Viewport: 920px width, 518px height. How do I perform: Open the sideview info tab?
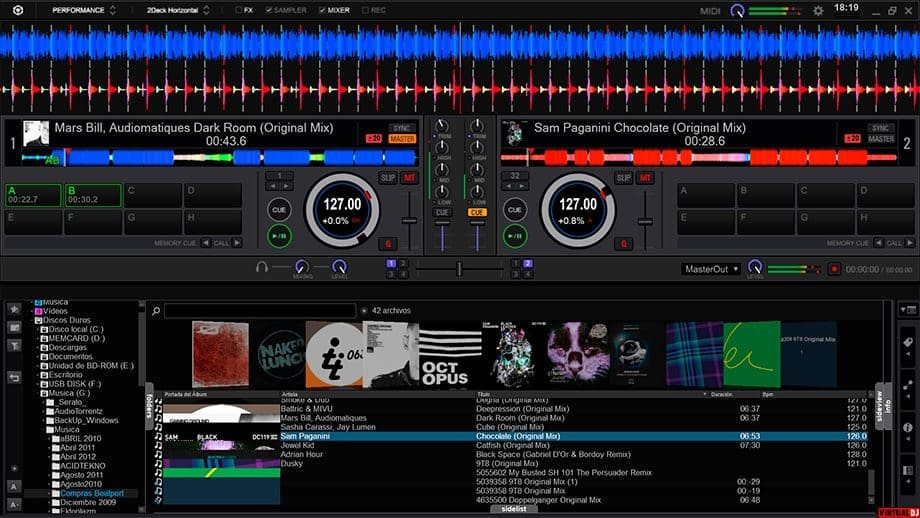pyautogui.click(x=884, y=404)
